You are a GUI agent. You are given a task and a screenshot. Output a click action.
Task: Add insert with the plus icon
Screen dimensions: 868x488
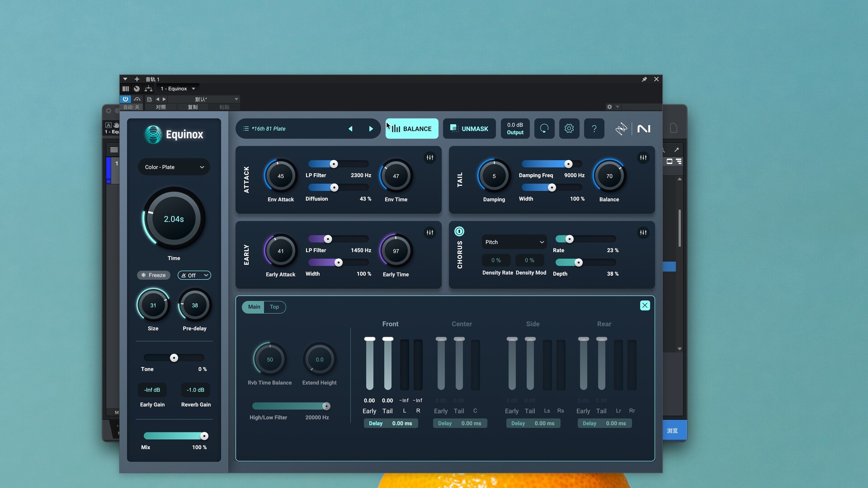[x=137, y=79]
